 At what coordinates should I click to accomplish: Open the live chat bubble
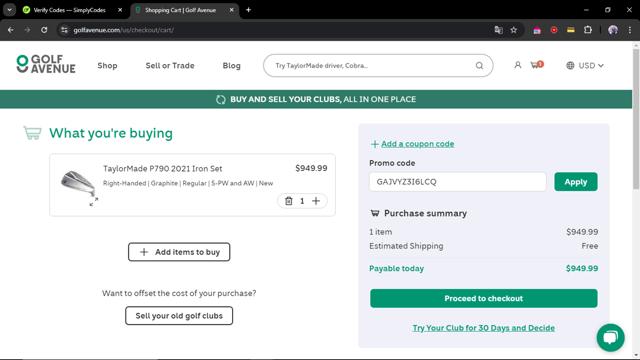tap(611, 338)
